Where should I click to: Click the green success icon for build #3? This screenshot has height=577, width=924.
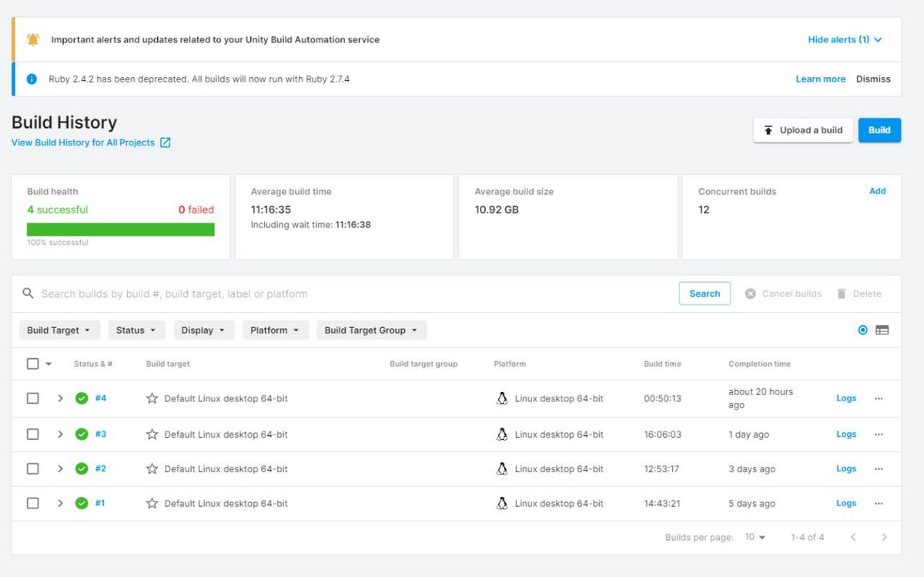pyautogui.click(x=82, y=434)
